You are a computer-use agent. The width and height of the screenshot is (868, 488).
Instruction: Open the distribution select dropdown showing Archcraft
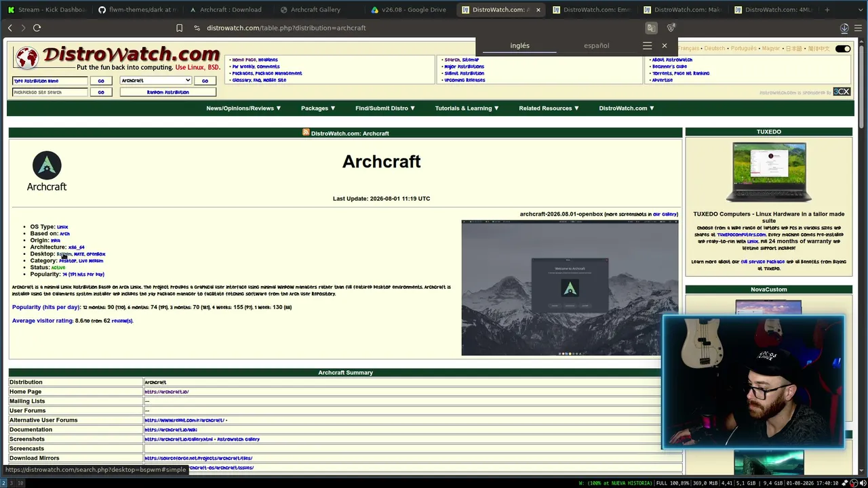coord(156,81)
